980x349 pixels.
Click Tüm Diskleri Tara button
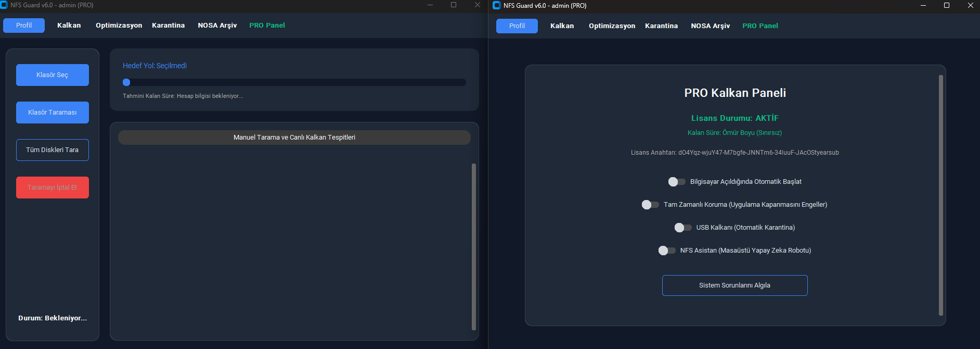point(53,150)
